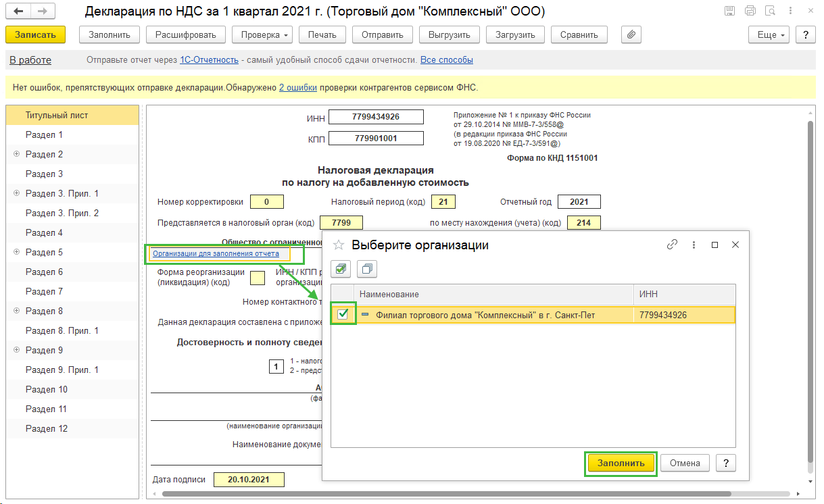Open Раздел 3 section
This screenshot has height=504, width=824.
point(72,174)
